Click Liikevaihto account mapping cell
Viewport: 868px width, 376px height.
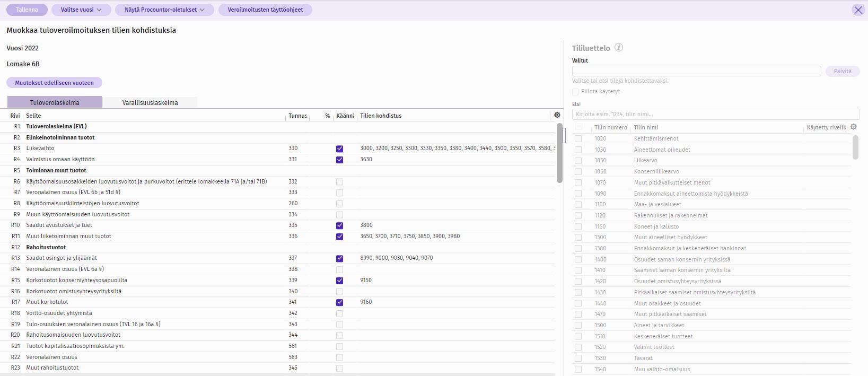pos(457,148)
